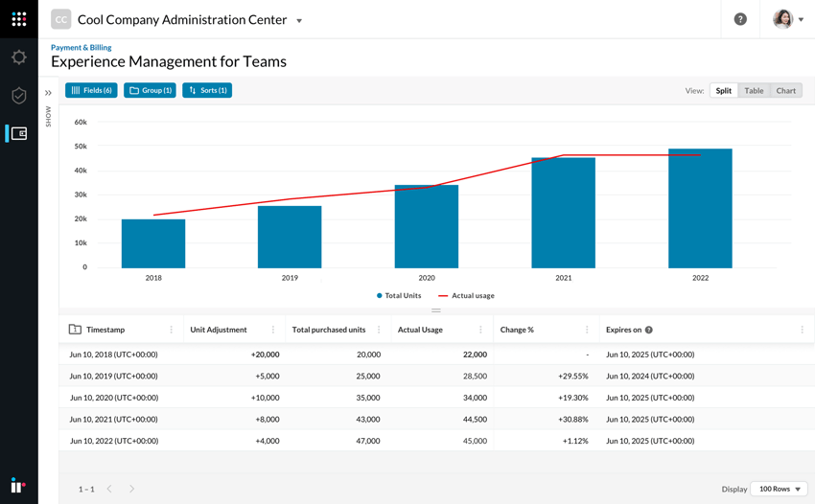Open the Timestamp column options menu
The height and width of the screenshot is (504, 815).
172,330
